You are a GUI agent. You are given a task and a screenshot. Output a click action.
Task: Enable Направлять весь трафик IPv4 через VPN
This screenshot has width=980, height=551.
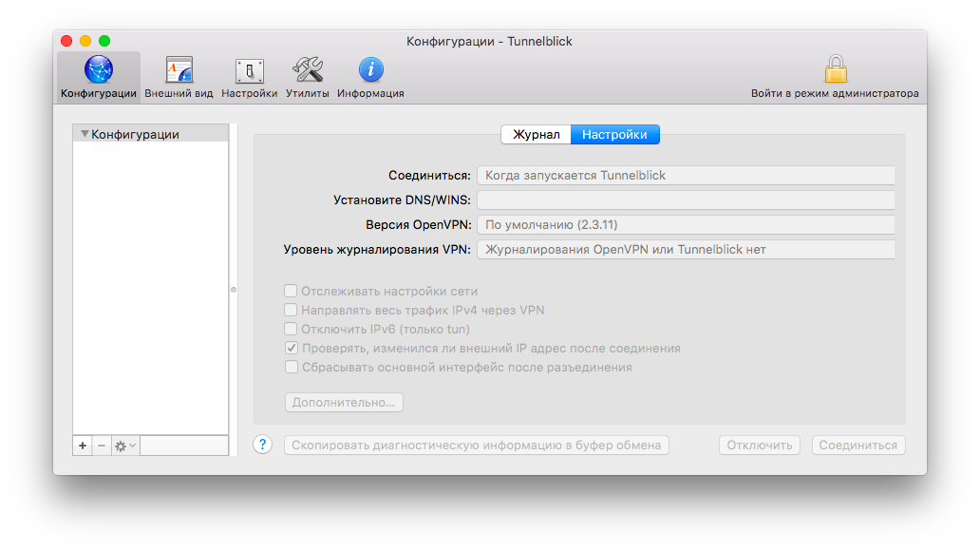[291, 310]
